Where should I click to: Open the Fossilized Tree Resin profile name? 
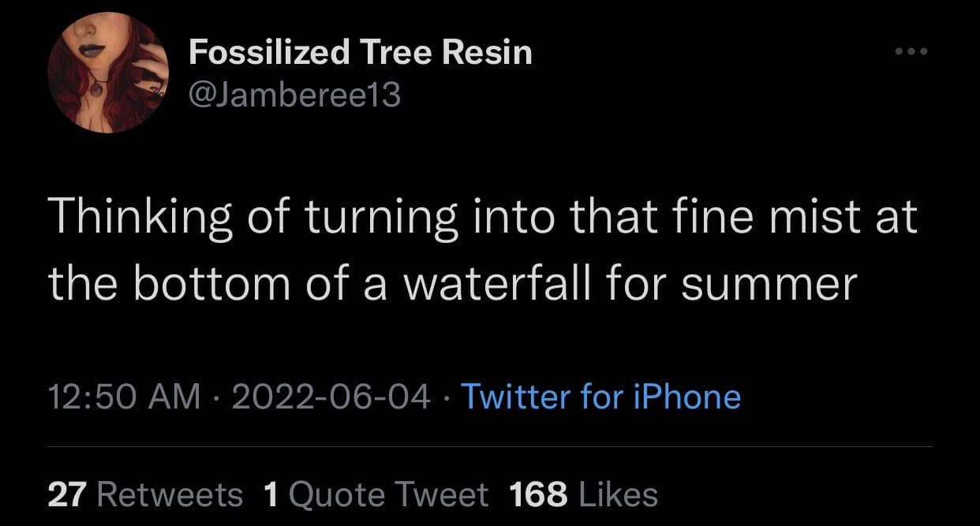361,53
